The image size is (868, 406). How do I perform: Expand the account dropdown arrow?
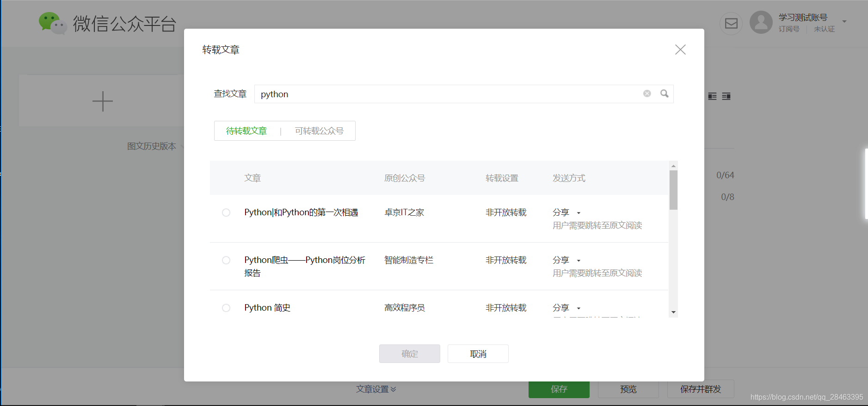click(x=844, y=22)
